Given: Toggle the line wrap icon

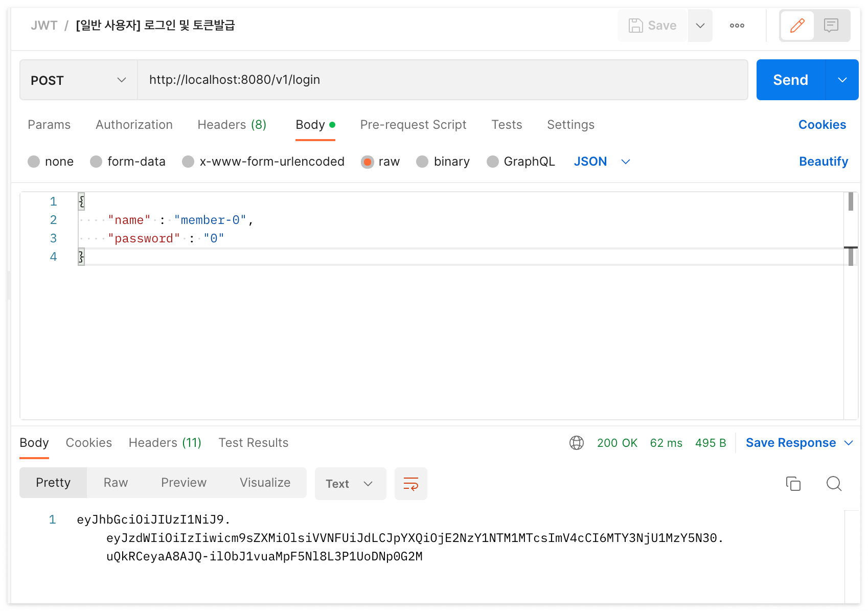Looking at the screenshot, I should (x=411, y=484).
